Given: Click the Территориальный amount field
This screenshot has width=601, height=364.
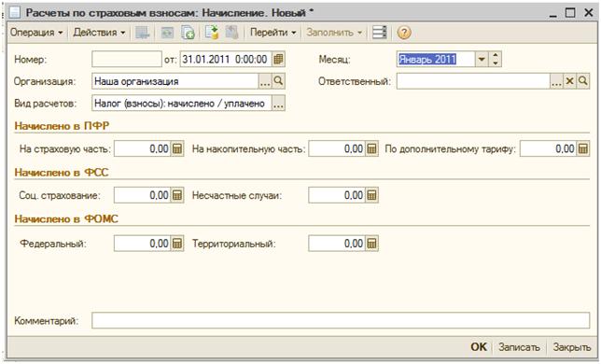Looking at the screenshot, I should pyautogui.click(x=337, y=244).
